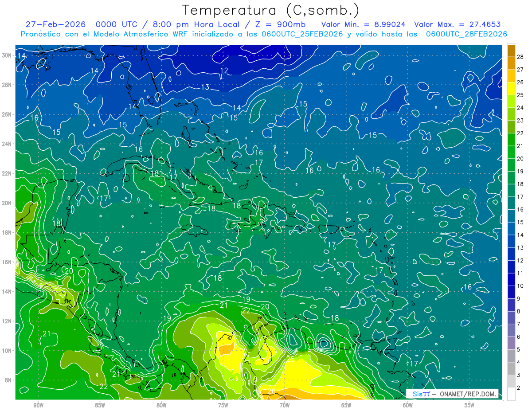
Task: Click the 26N latitude label
Action: pos(7,114)
